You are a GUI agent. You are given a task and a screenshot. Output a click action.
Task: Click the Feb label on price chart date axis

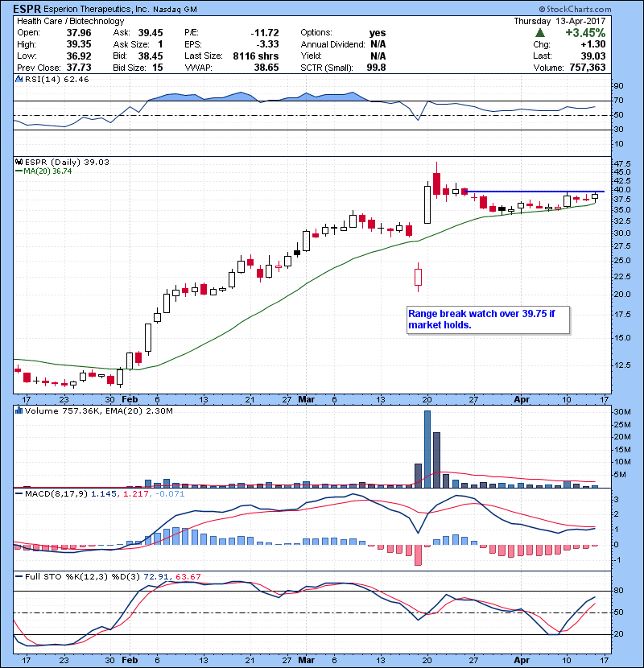point(130,400)
